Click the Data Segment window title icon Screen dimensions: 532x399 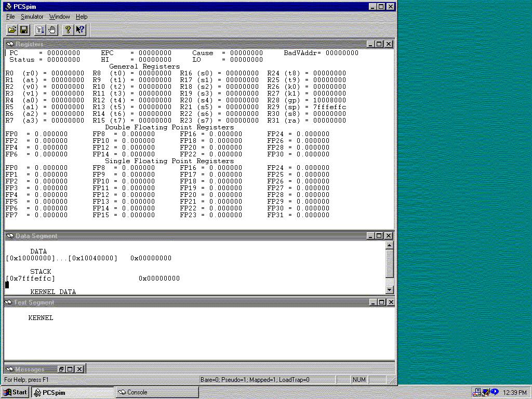point(10,236)
